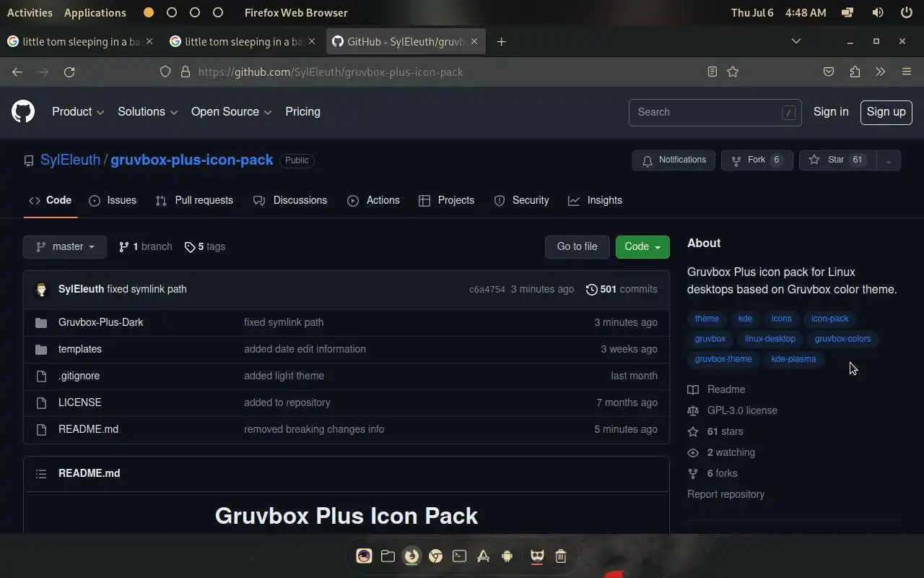Click the Notifications button
This screenshot has height=578, width=924.
(x=674, y=160)
